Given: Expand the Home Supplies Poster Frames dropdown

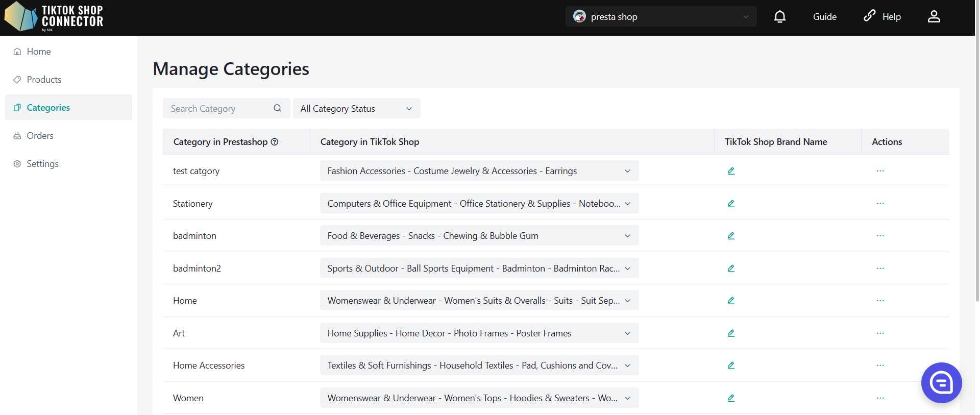Looking at the screenshot, I should pyautogui.click(x=479, y=333).
